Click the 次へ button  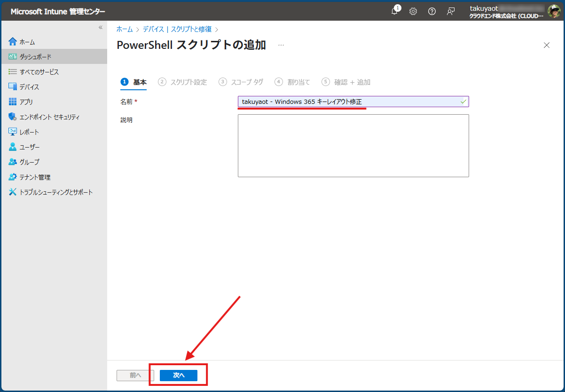179,375
